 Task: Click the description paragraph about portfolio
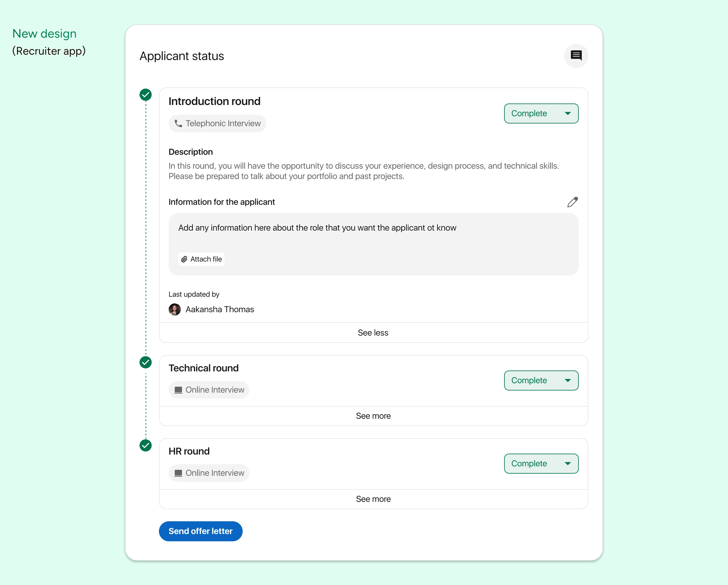click(x=364, y=171)
